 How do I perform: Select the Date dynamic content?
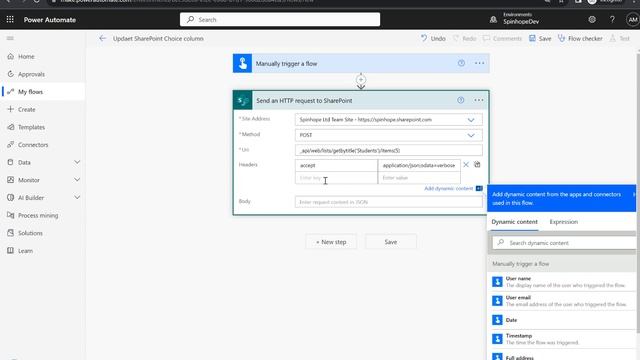click(562, 320)
